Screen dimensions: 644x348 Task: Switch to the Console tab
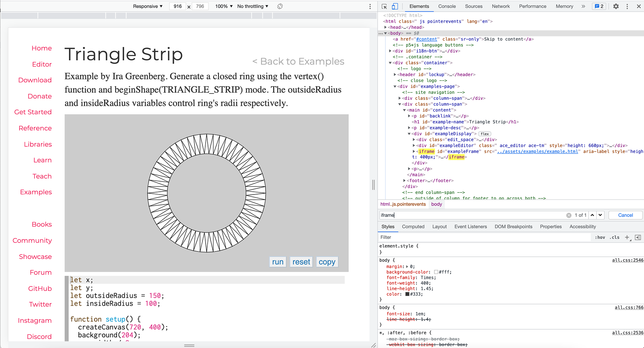point(447,6)
